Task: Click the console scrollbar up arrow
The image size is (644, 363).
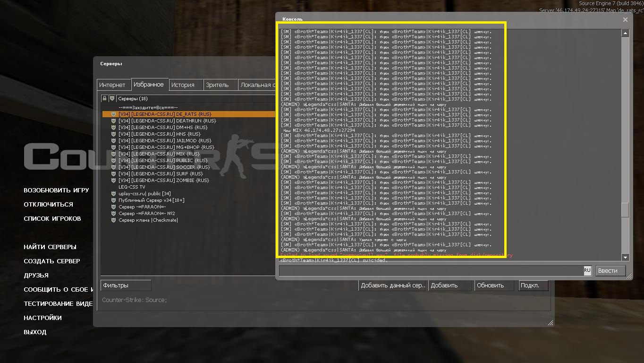Action: coord(625,33)
